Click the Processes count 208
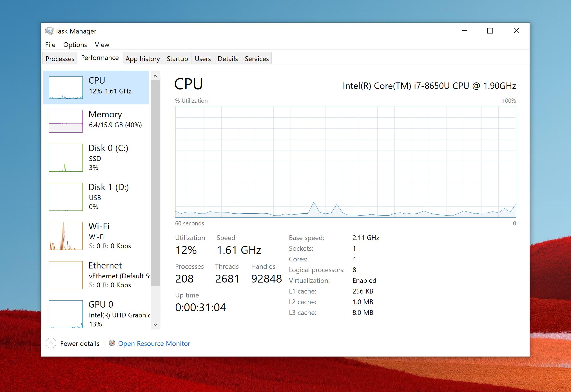 (184, 279)
